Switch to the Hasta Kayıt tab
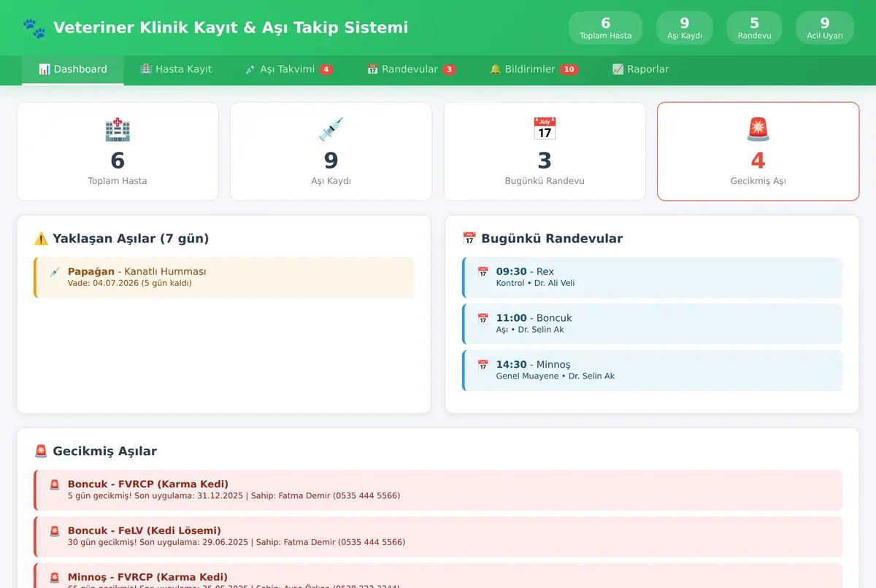 pyautogui.click(x=176, y=69)
